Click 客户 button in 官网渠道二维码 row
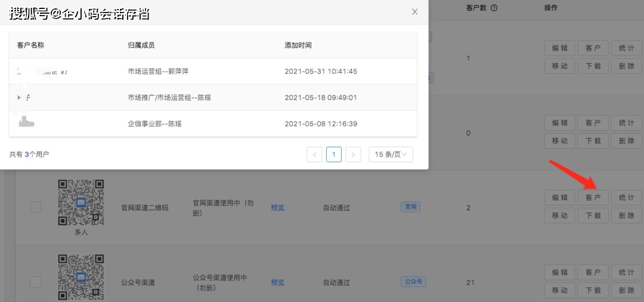 [x=593, y=198]
